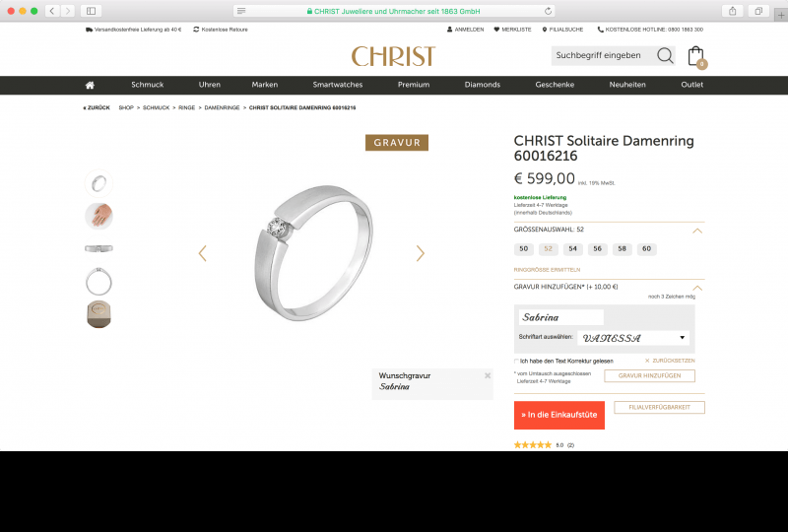Image resolution: width=788 pixels, height=532 pixels.
Task: Open the Diamonds menu
Action: click(x=482, y=85)
